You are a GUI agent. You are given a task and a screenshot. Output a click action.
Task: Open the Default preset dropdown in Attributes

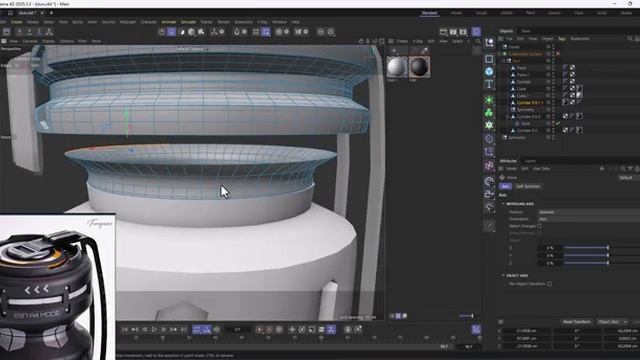[x=629, y=178]
